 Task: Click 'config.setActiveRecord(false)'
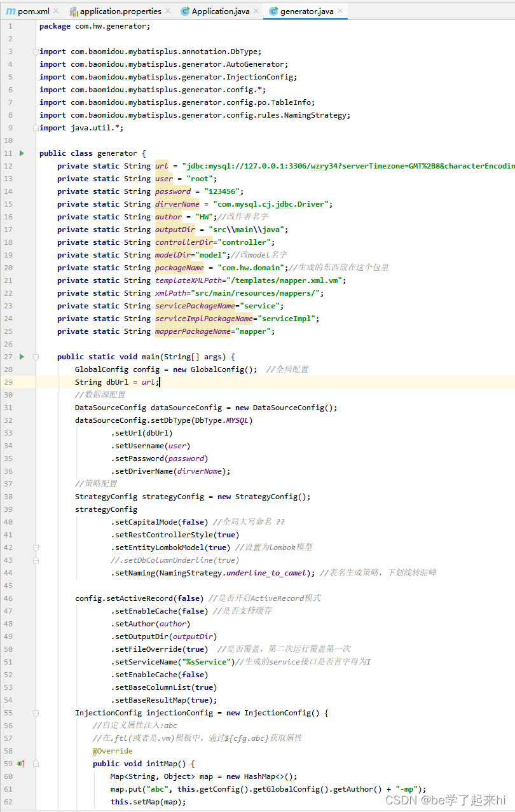tap(139, 598)
